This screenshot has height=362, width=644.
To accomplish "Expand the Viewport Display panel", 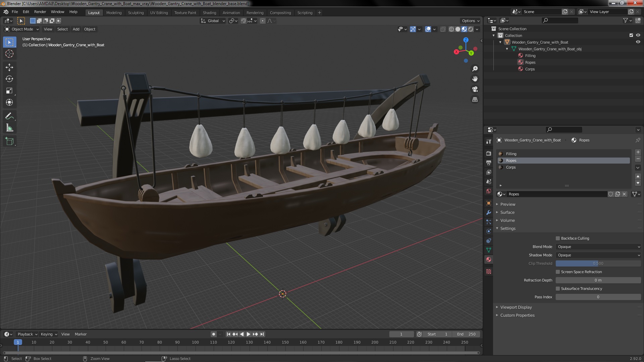I will 516,307.
